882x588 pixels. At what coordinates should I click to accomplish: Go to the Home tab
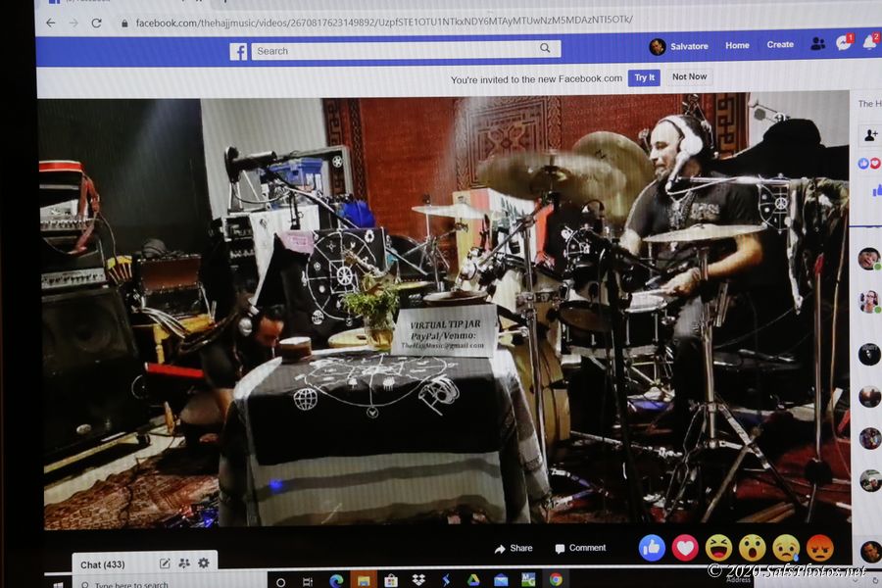[737, 45]
